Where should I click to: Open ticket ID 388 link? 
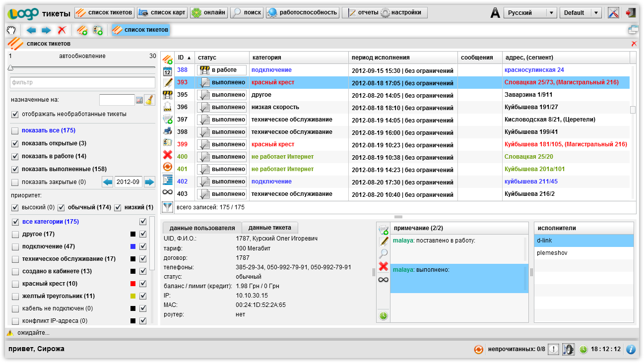(x=183, y=70)
